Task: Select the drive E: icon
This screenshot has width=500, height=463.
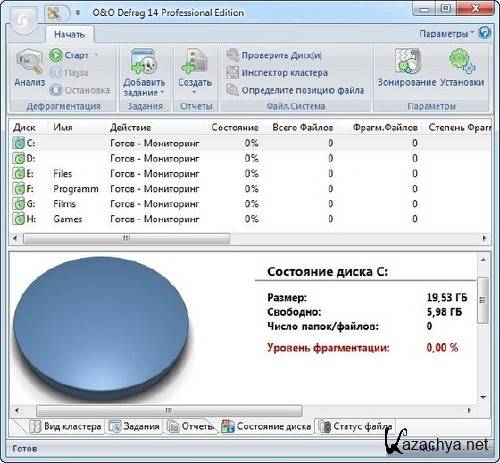Action: [19, 173]
